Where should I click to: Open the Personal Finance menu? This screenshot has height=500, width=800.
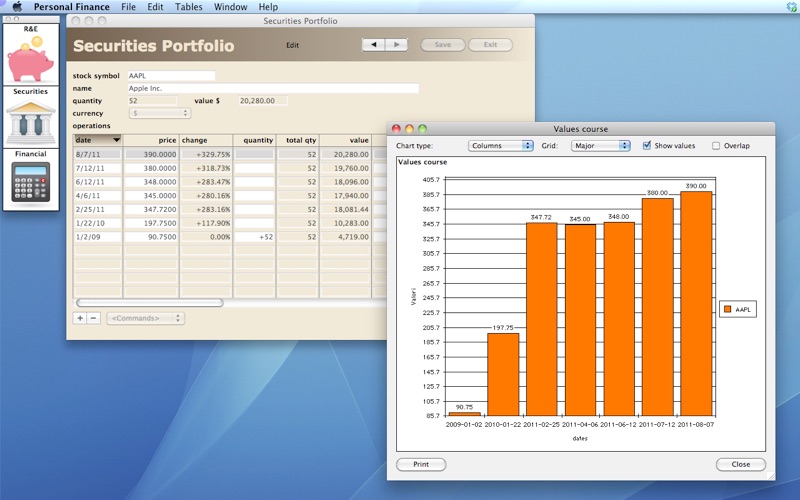[71, 7]
